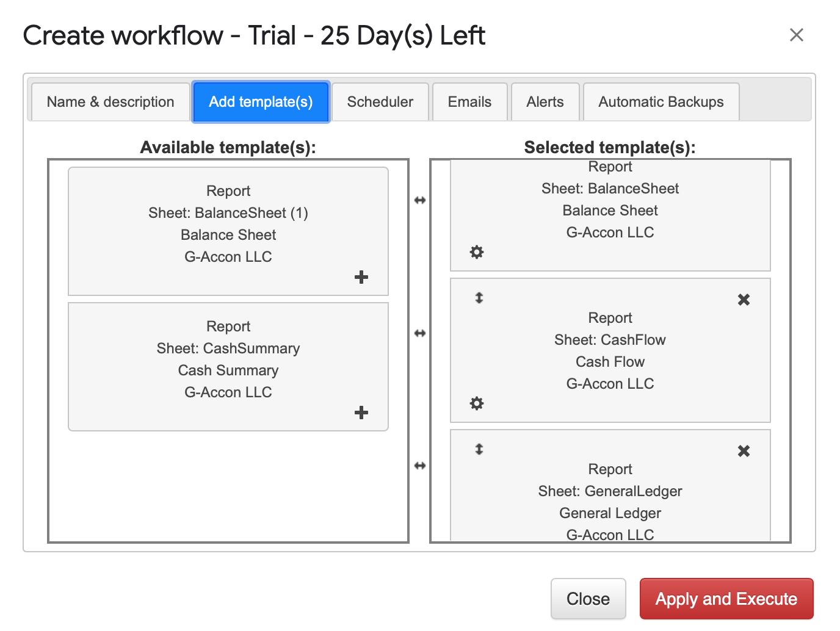Open the Scheduler tab

click(x=380, y=102)
